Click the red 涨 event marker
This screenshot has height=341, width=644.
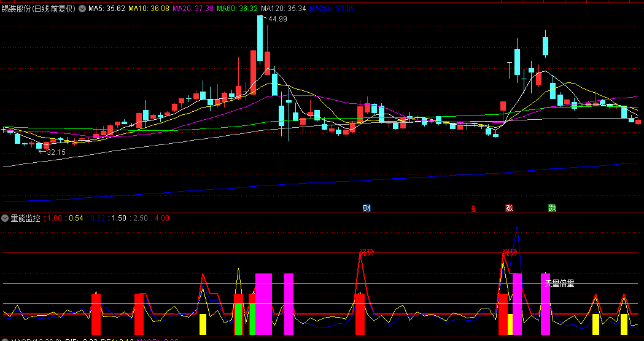click(510, 208)
